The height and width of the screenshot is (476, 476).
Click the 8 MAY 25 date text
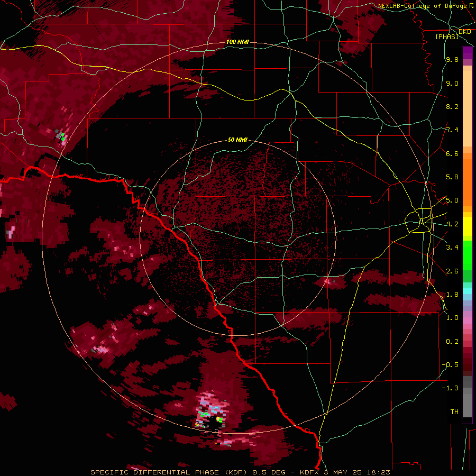point(343,472)
